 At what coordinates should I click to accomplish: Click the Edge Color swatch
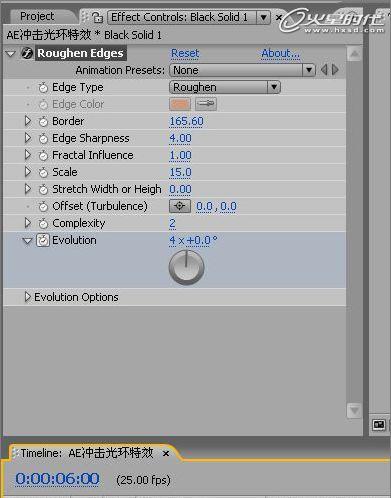(x=180, y=104)
